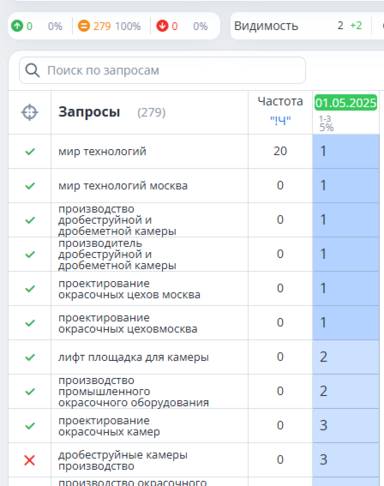Viewport: 384px width, 486px height.
Task: Click the magnifier icon in search field
Action: click(x=32, y=70)
